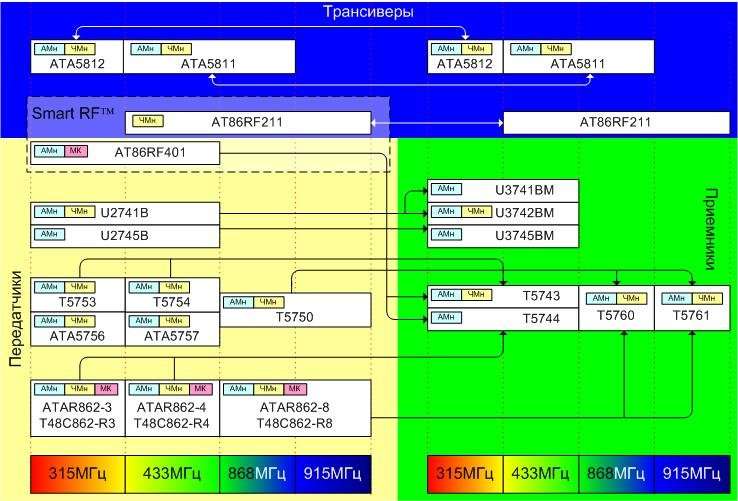Select the ATAR862-3 label
Screen dimensions: 738x501
(x=78, y=407)
